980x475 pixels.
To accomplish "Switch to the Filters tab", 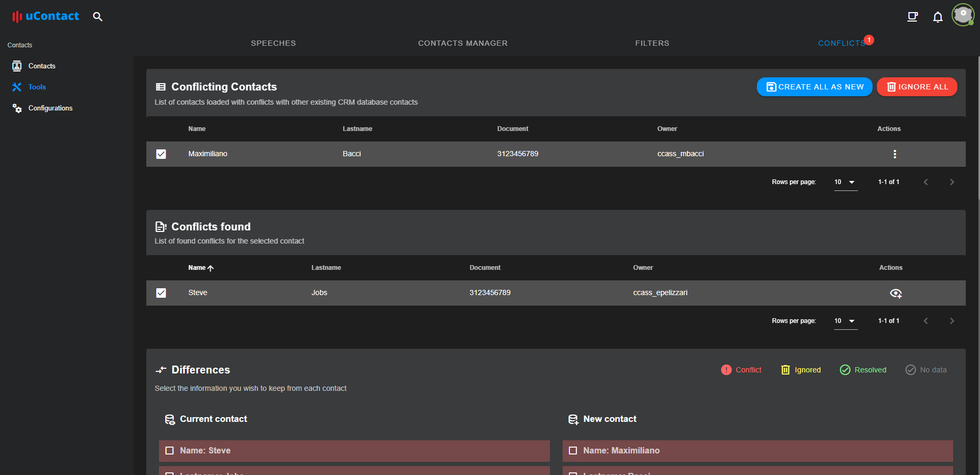I will pyautogui.click(x=652, y=43).
